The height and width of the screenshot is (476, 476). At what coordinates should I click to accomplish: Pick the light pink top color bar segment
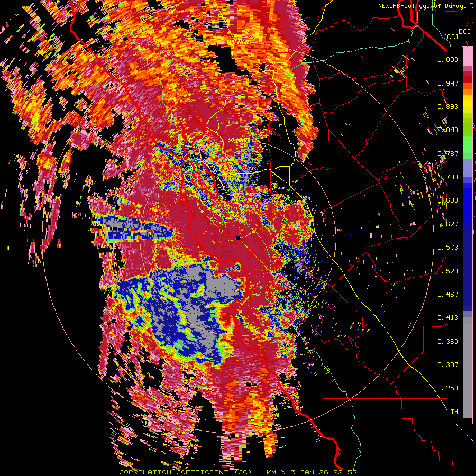tap(467, 56)
